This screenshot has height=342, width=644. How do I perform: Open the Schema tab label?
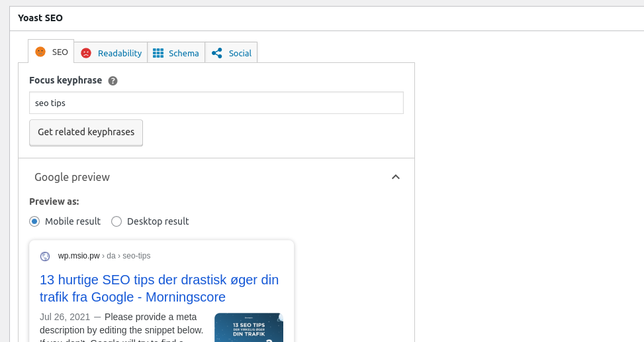coord(183,53)
